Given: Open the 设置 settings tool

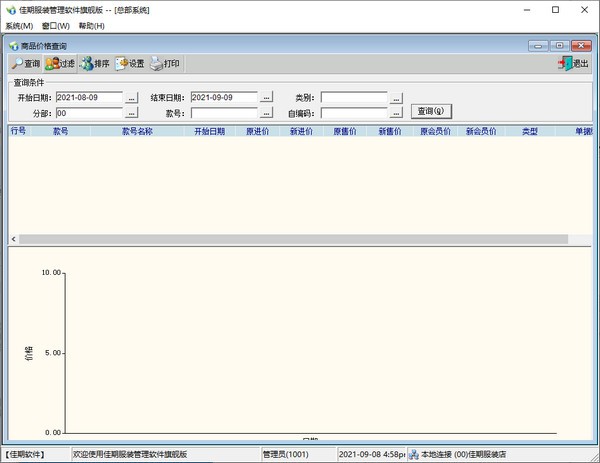Looking at the screenshot, I should (122, 64).
